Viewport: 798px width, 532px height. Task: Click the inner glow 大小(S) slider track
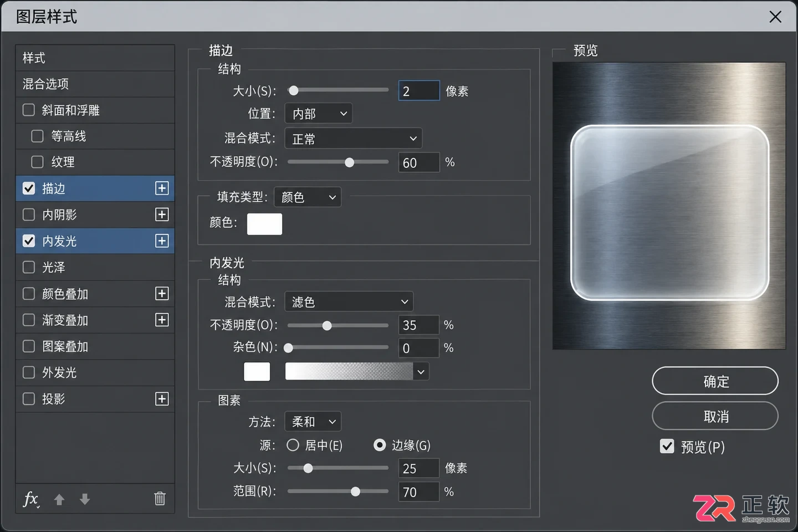click(338, 468)
